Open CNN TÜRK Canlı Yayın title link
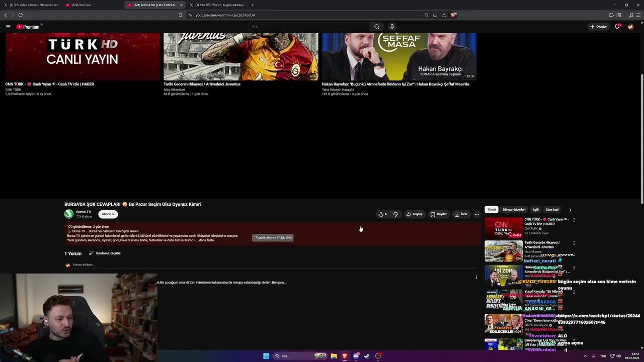Viewport: 644px width, 362px height. pyautogui.click(x=49, y=84)
